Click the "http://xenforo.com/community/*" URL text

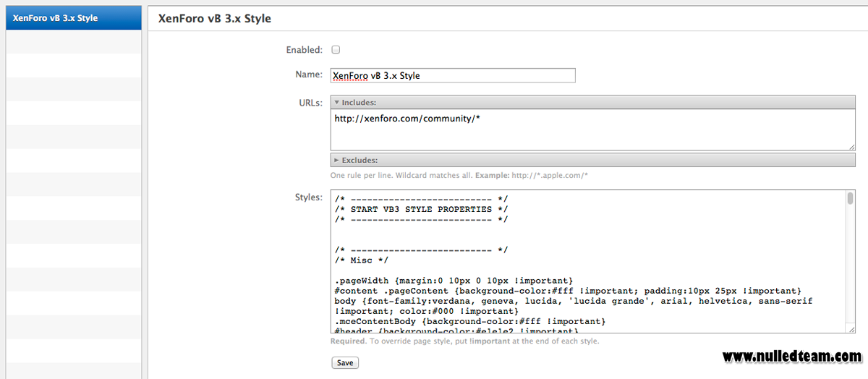click(x=407, y=119)
